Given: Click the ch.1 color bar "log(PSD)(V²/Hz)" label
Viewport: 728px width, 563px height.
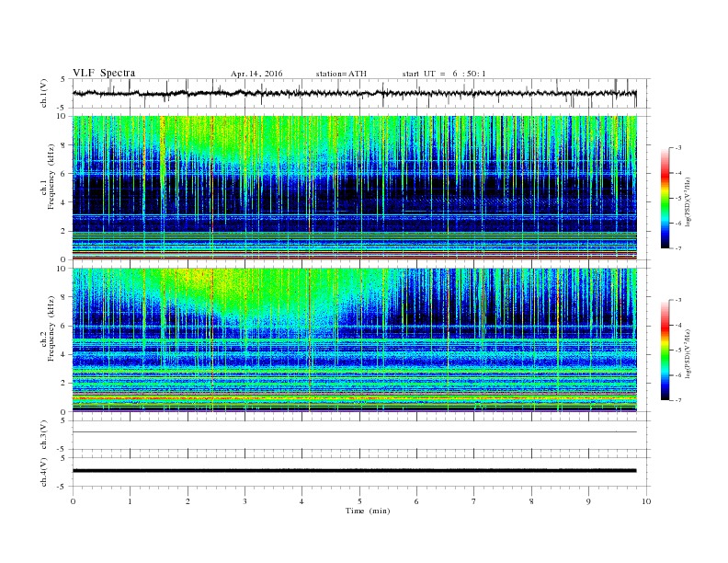Looking at the screenshot, I should (x=688, y=201).
